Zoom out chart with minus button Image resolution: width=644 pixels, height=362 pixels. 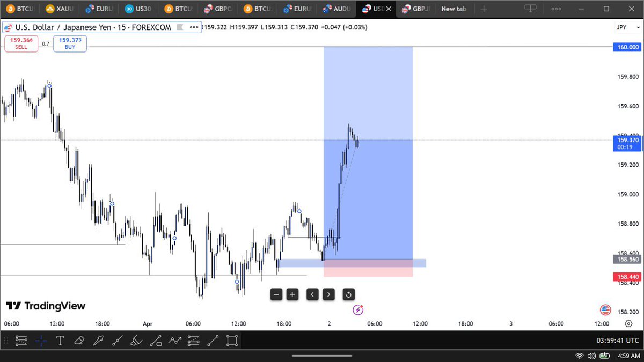pyautogui.click(x=276, y=294)
